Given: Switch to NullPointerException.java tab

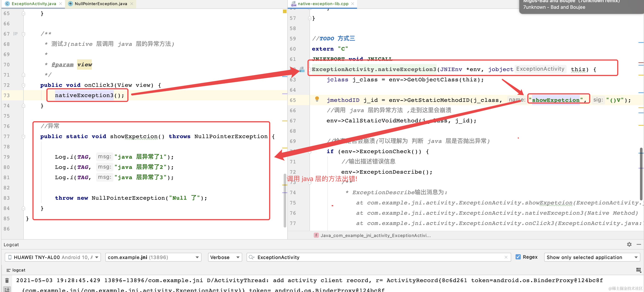Looking at the screenshot, I should point(101,4).
